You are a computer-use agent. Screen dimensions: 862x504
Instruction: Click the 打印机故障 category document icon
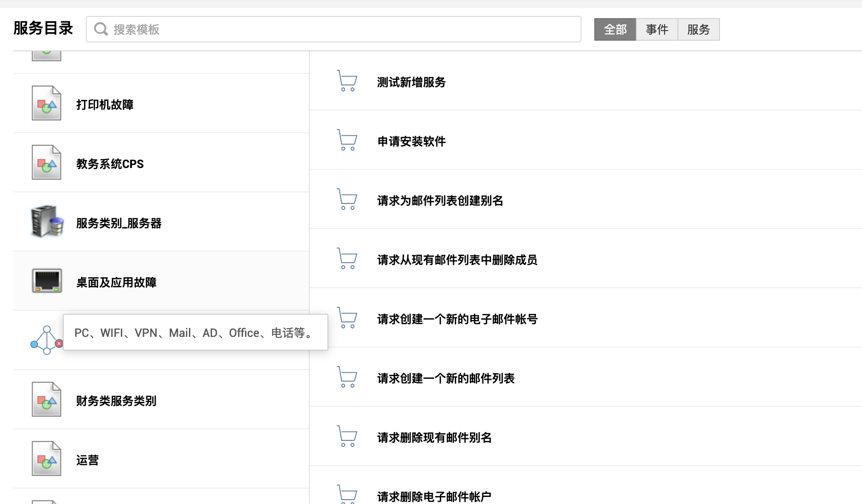coord(46,103)
